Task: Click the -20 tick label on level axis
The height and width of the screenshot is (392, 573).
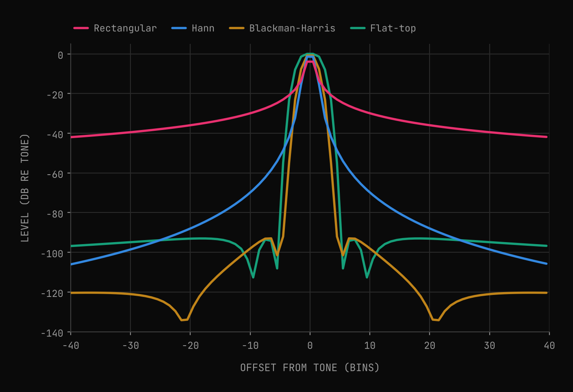Action: tap(55, 95)
